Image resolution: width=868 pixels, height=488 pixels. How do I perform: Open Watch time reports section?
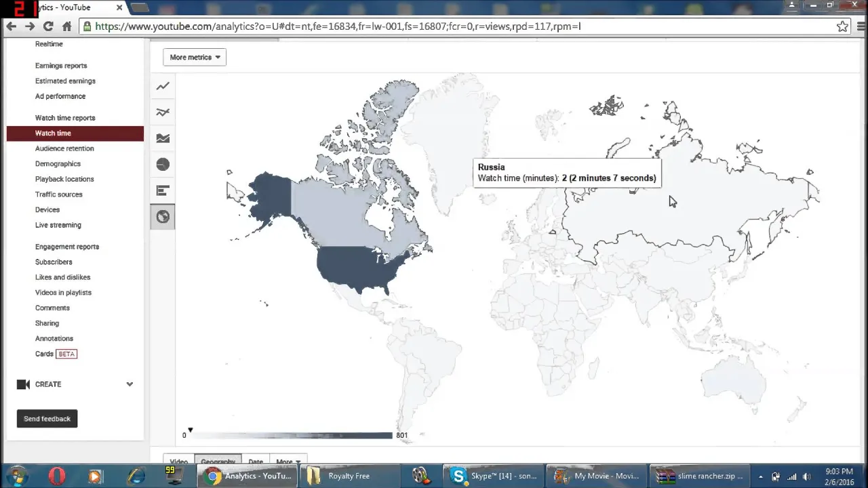[x=65, y=118]
